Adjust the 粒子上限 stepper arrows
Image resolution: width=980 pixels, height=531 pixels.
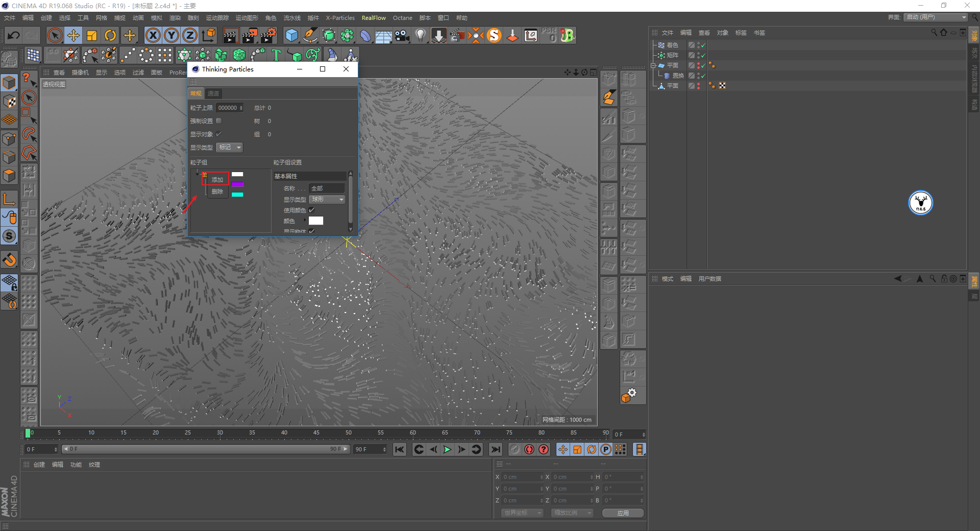click(x=241, y=108)
